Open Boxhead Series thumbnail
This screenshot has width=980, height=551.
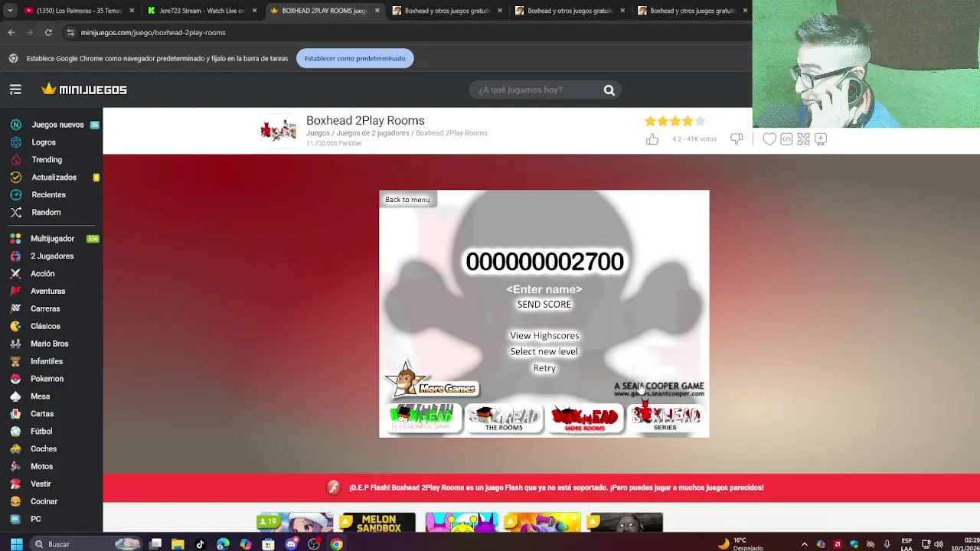[x=665, y=419]
